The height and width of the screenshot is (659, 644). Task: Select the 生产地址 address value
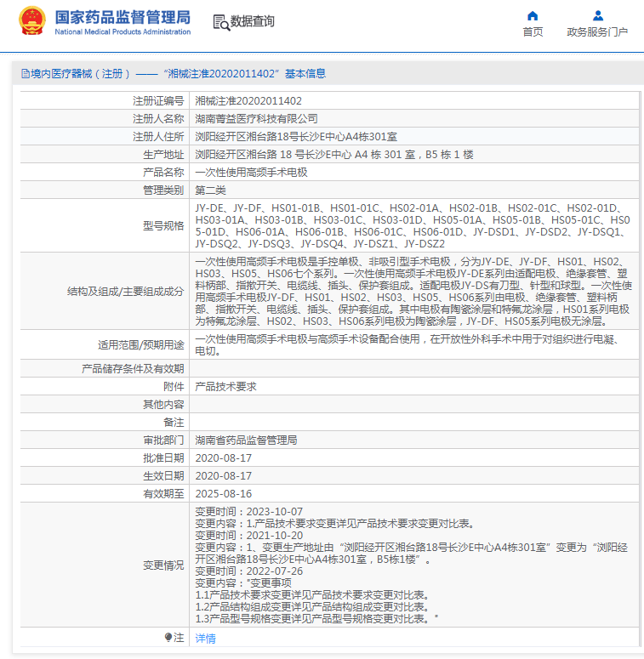tap(334, 155)
